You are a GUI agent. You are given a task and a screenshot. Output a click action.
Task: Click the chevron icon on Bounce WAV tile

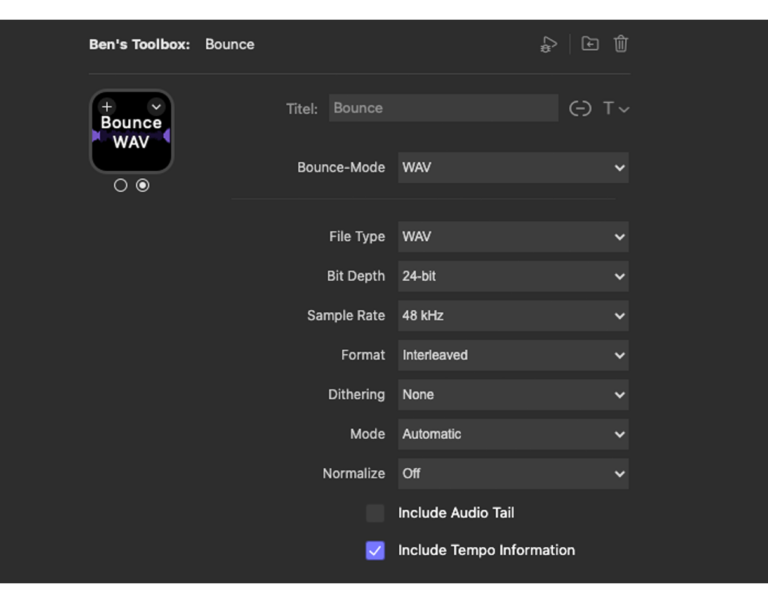(x=156, y=107)
